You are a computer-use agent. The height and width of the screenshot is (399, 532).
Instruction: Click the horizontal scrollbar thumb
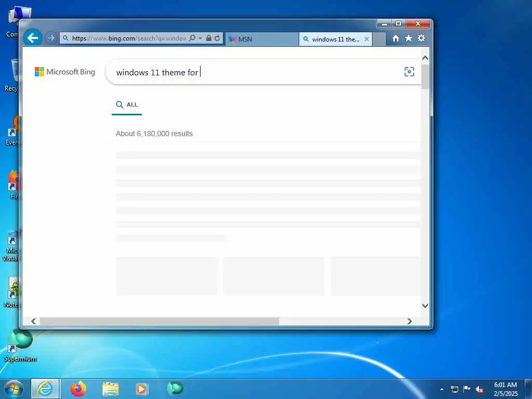tap(159, 321)
